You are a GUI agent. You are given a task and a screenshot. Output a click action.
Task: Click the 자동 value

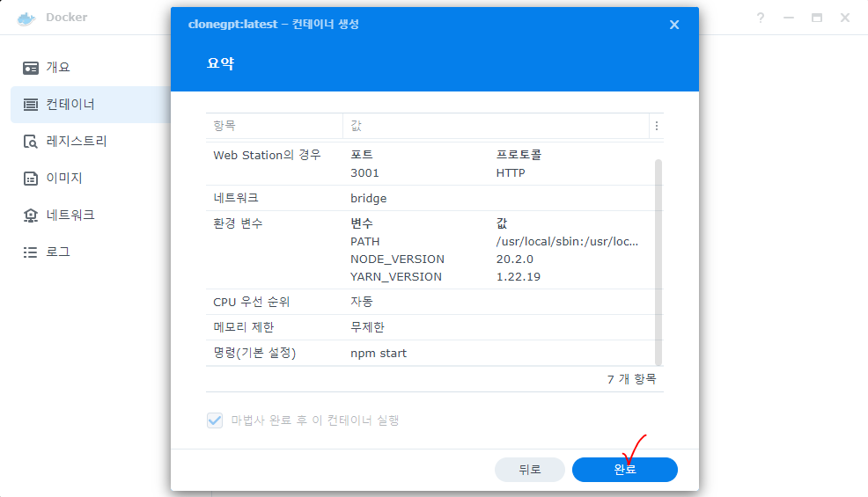(362, 302)
